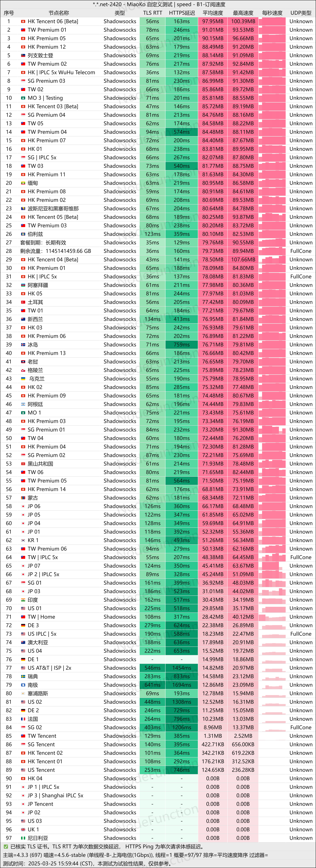Click the Turkey flag beside 土耳其
The height and width of the screenshot is (868, 316).
pos(23,302)
